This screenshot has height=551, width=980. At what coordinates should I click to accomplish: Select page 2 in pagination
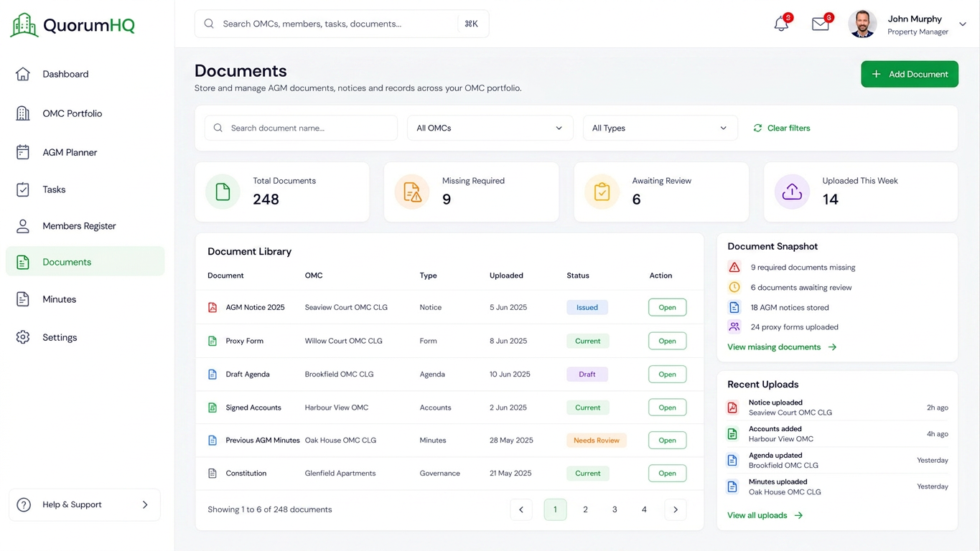click(x=585, y=509)
